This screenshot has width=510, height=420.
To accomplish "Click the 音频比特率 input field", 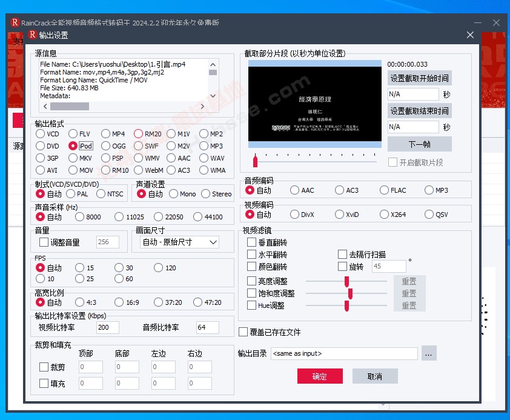I will click(x=208, y=327).
